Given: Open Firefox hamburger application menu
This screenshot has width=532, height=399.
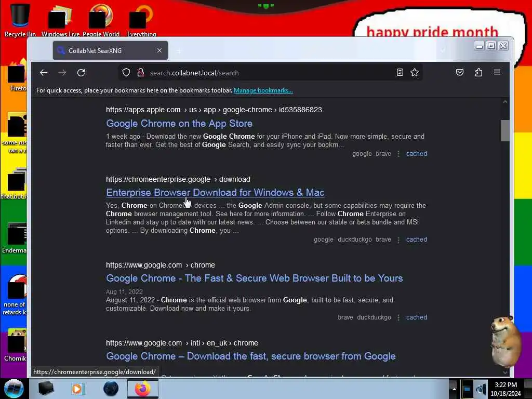Looking at the screenshot, I should click(x=497, y=72).
